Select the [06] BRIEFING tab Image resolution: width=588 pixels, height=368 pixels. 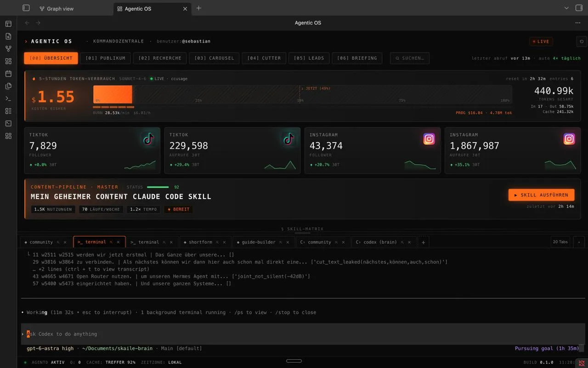click(x=357, y=58)
